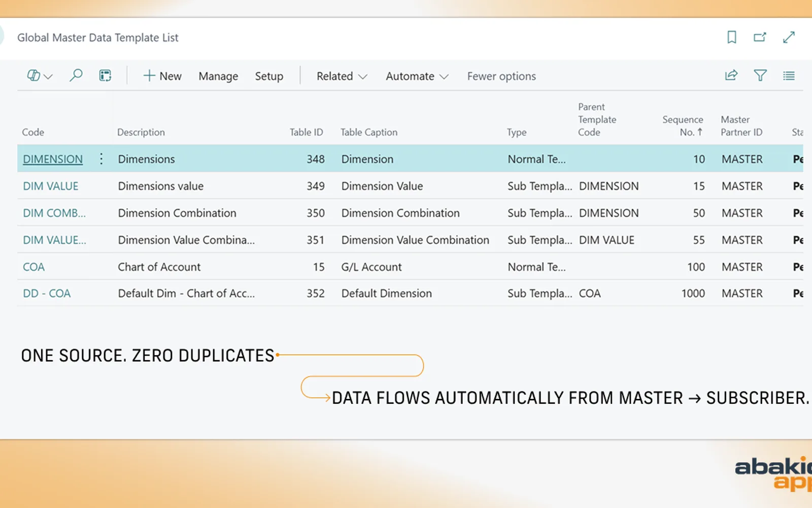The height and width of the screenshot is (508, 812).
Task: Click the Code column header
Action: (x=33, y=132)
